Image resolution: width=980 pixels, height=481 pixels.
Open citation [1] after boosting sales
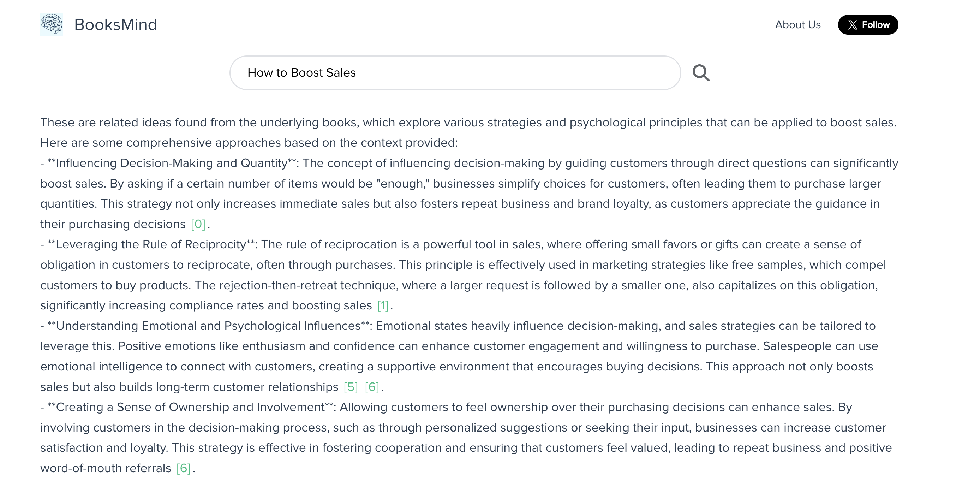point(383,305)
